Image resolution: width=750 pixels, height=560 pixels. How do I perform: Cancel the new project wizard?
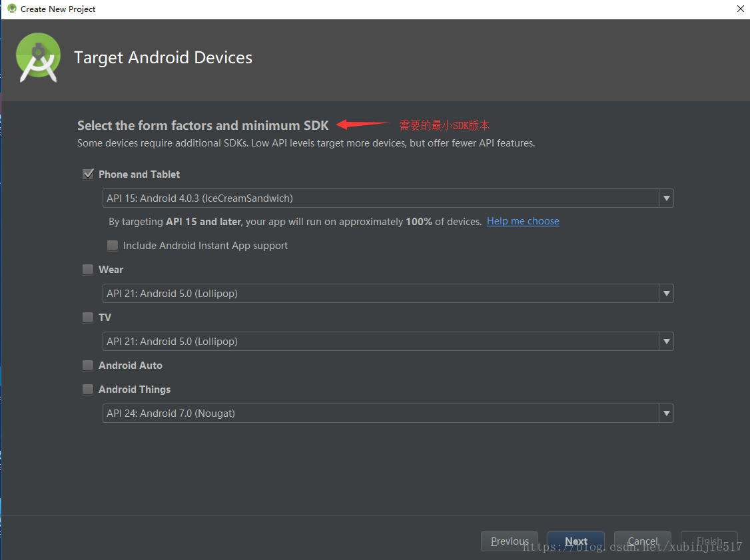click(x=642, y=541)
